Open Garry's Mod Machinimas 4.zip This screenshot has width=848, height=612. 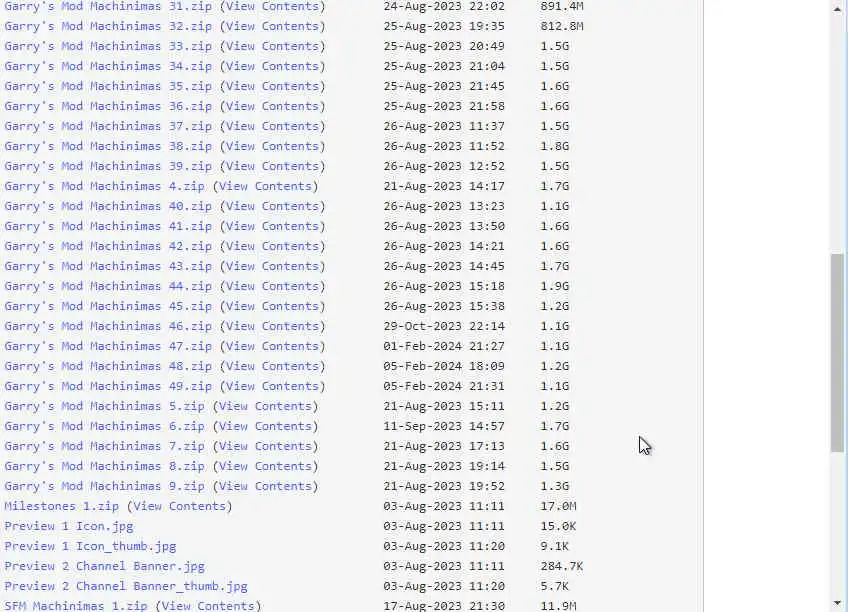tap(104, 187)
